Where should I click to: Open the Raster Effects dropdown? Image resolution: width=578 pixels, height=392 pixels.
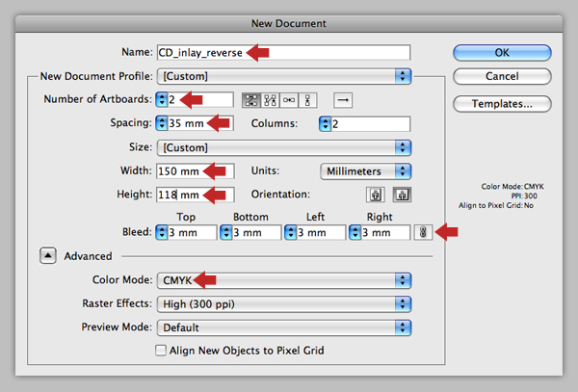click(284, 304)
